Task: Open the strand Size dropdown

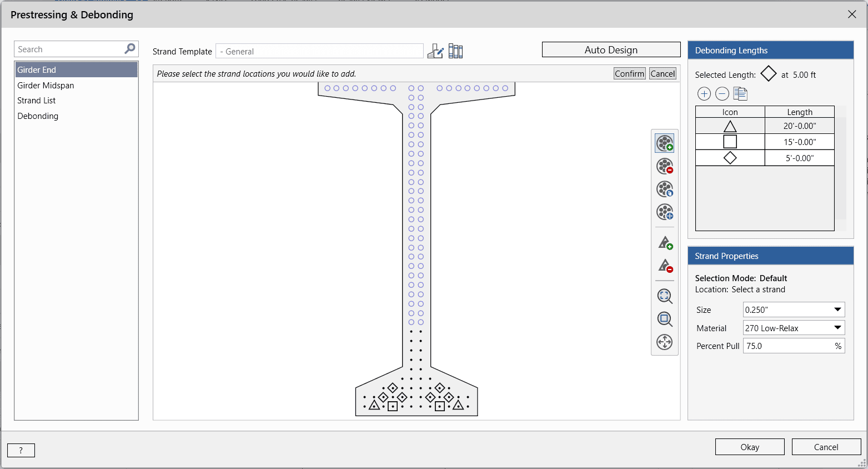Action: pyautogui.click(x=837, y=310)
